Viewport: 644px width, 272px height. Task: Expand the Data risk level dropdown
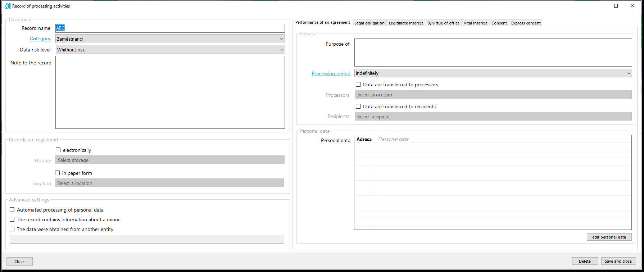[x=170, y=50]
